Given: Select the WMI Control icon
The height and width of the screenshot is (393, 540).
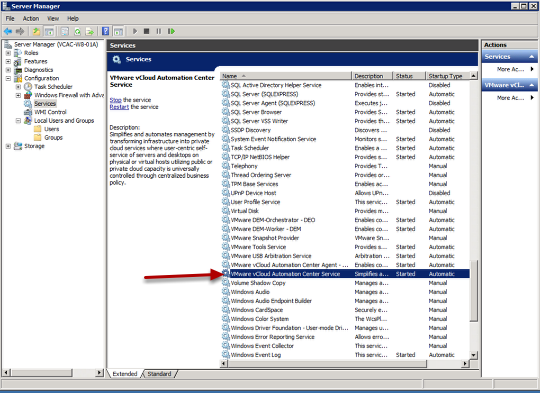Looking at the screenshot, I should [28, 112].
